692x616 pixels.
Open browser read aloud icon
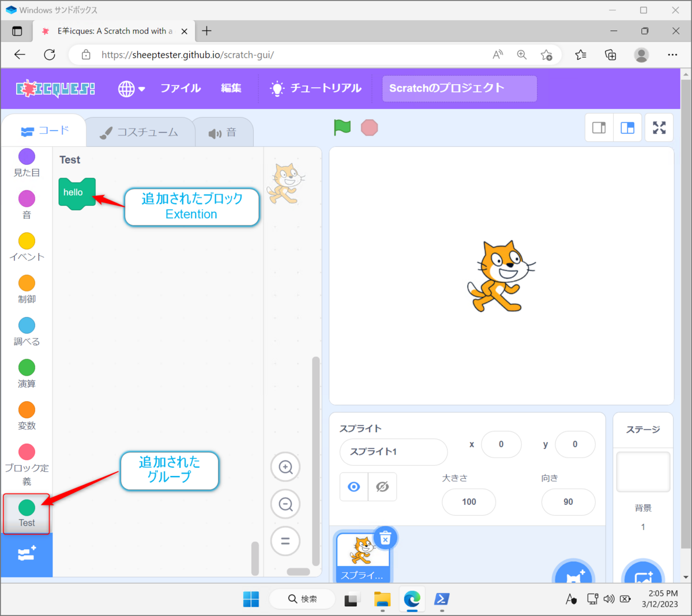pyautogui.click(x=498, y=55)
